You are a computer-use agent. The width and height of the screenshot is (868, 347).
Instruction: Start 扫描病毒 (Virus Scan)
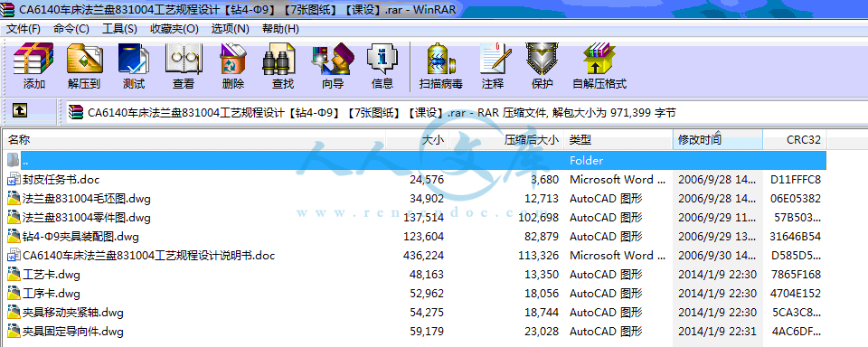point(441,66)
